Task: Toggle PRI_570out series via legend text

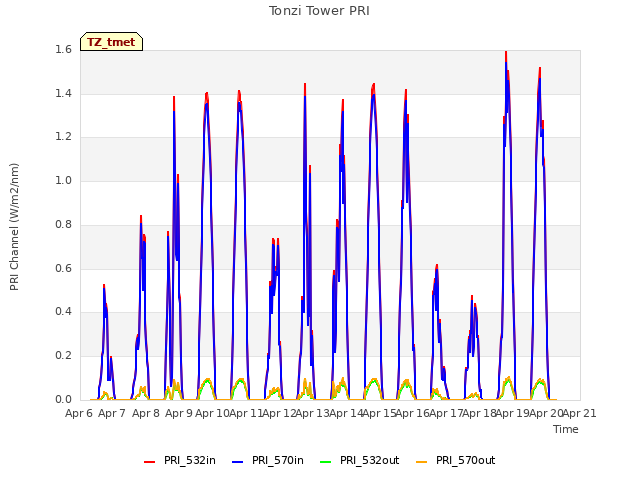Action: coord(466,460)
